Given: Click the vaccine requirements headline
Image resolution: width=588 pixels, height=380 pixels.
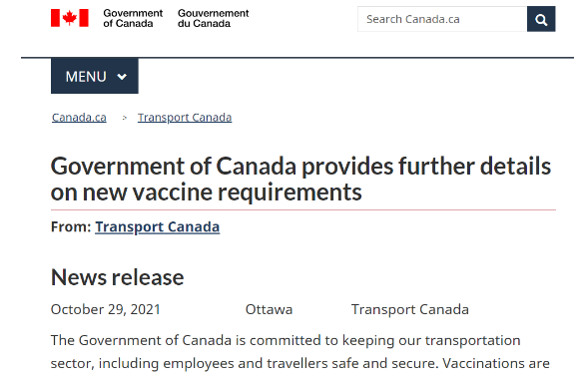Looking at the screenshot, I should click(x=300, y=180).
